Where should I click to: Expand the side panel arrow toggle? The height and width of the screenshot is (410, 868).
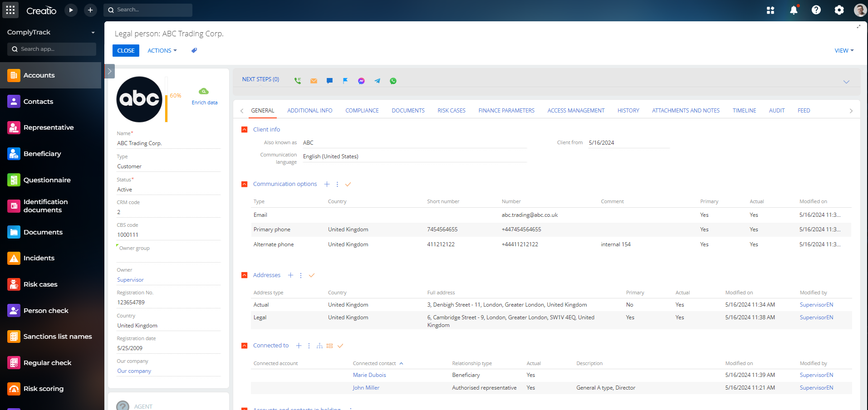(109, 71)
